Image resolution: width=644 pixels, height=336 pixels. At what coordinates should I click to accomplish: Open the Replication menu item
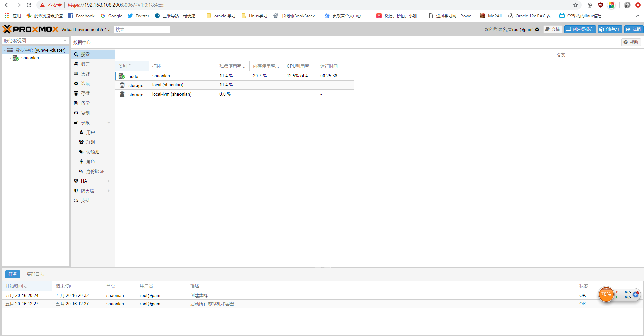point(85,113)
